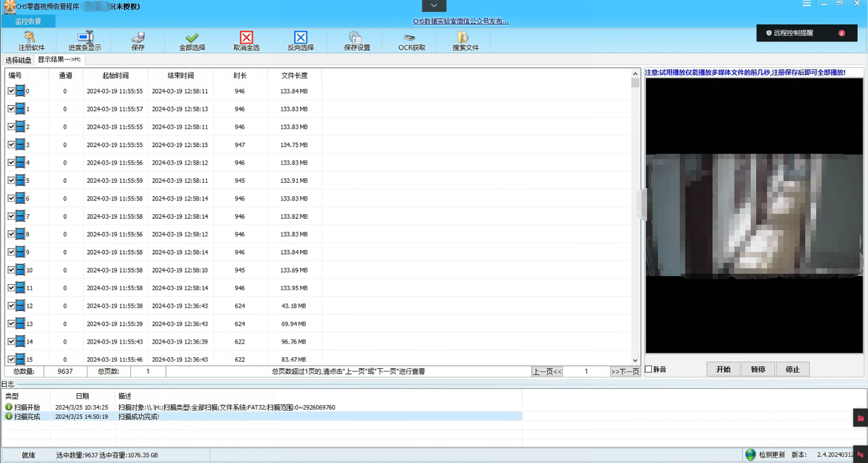Click the film icon of row 14
This screenshot has height=463, width=868.
tap(20, 341)
